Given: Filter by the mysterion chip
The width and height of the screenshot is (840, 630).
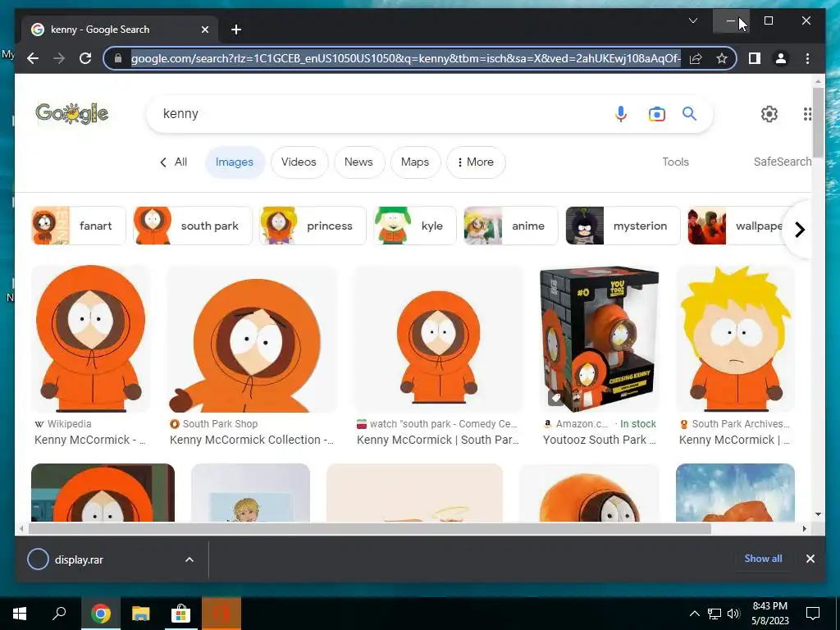Looking at the screenshot, I should [x=623, y=226].
